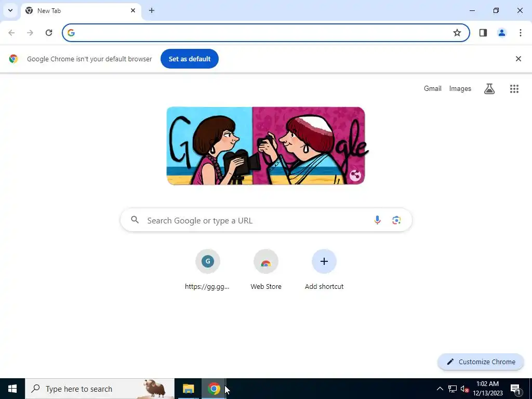Open the Google apps grid
This screenshot has height=399, width=532.
(514, 88)
